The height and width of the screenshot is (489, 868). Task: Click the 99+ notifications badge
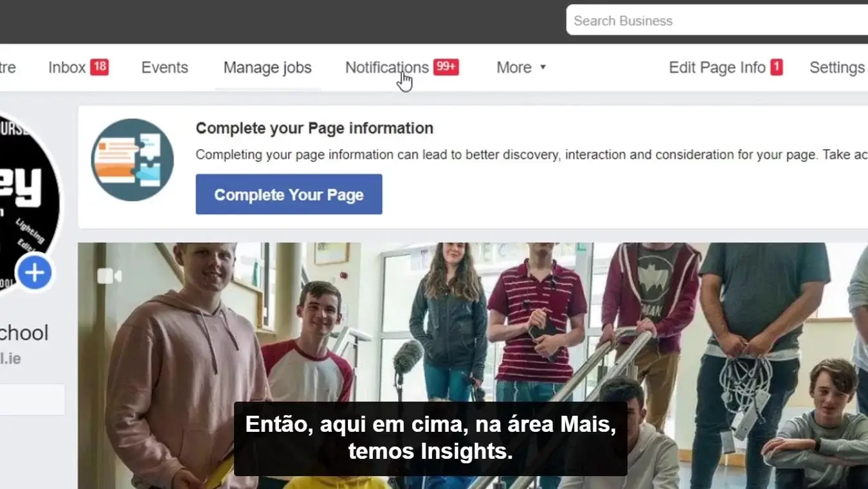[446, 67]
